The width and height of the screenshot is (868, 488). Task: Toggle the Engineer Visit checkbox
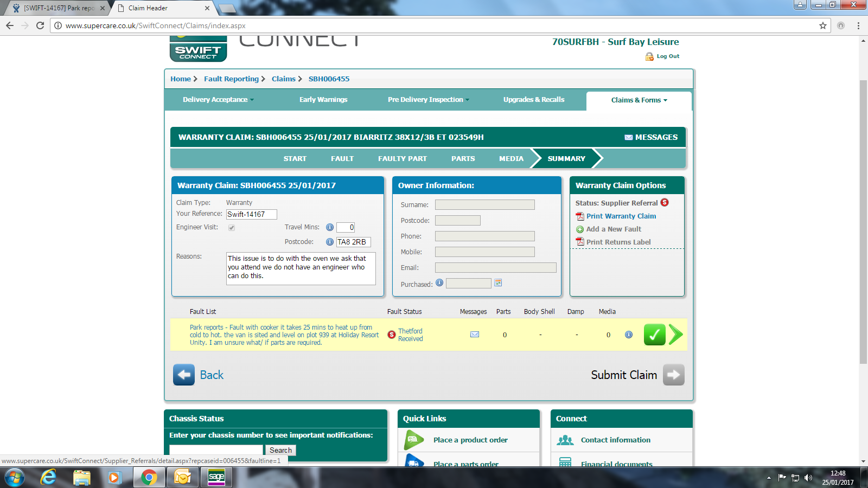tap(232, 228)
